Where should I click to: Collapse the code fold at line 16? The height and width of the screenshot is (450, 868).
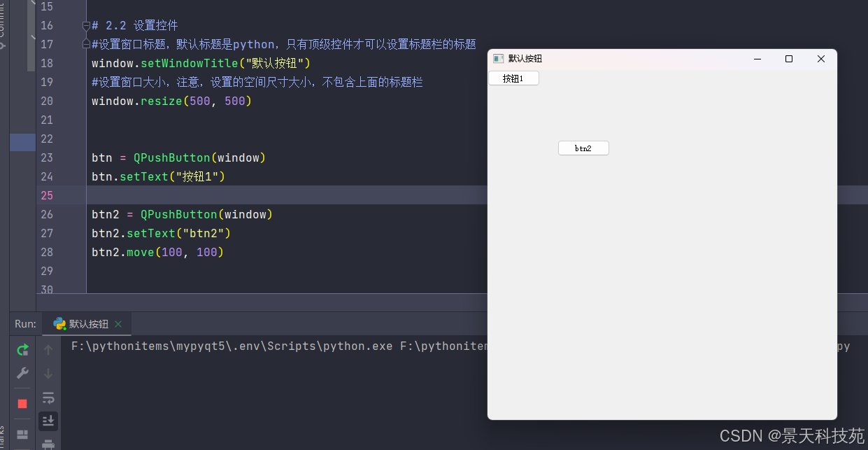pyautogui.click(x=86, y=26)
